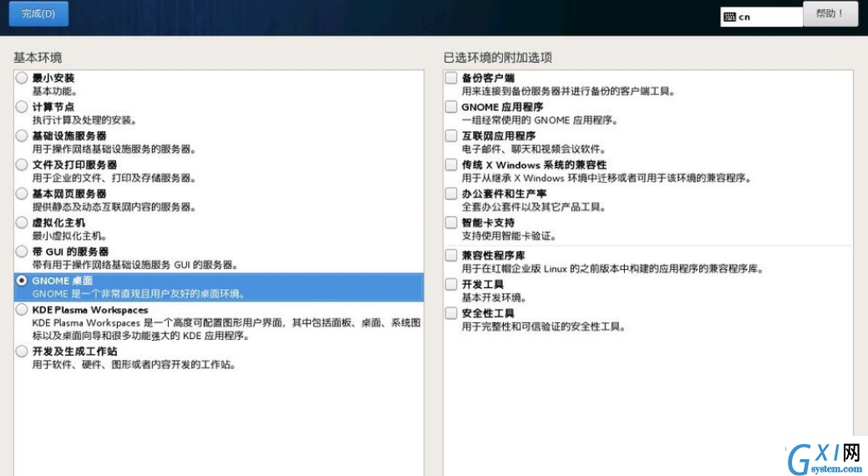Choose the 开发及生成工作站 radio button

pyautogui.click(x=22, y=351)
